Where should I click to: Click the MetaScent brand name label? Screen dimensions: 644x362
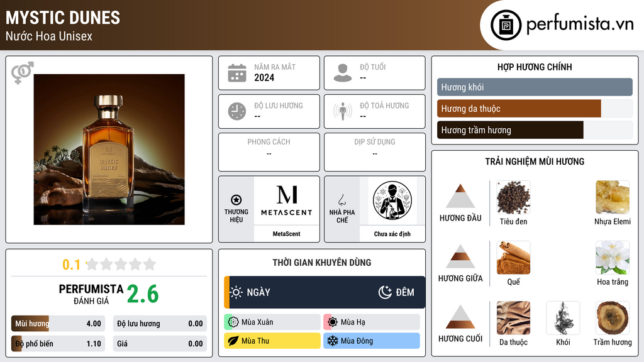coord(287,234)
